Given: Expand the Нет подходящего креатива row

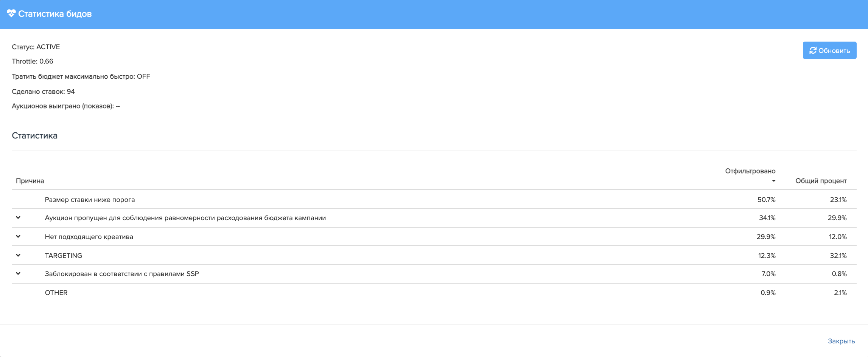Looking at the screenshot, I should 18,237.
